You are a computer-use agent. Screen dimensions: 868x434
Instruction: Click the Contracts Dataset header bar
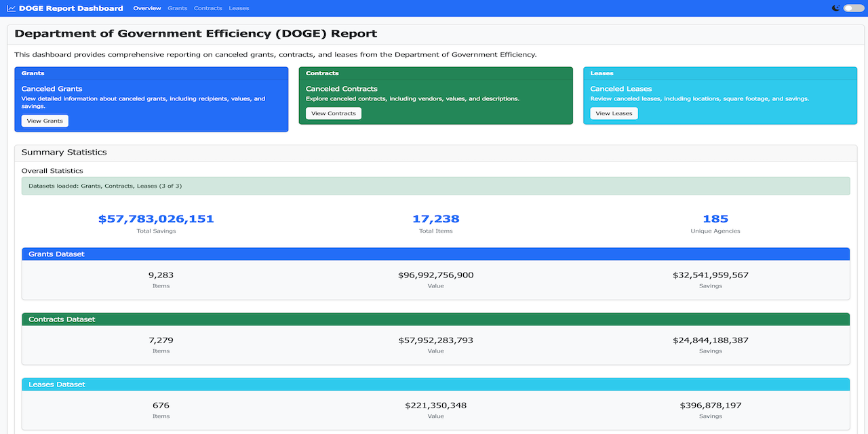[435, 319]
